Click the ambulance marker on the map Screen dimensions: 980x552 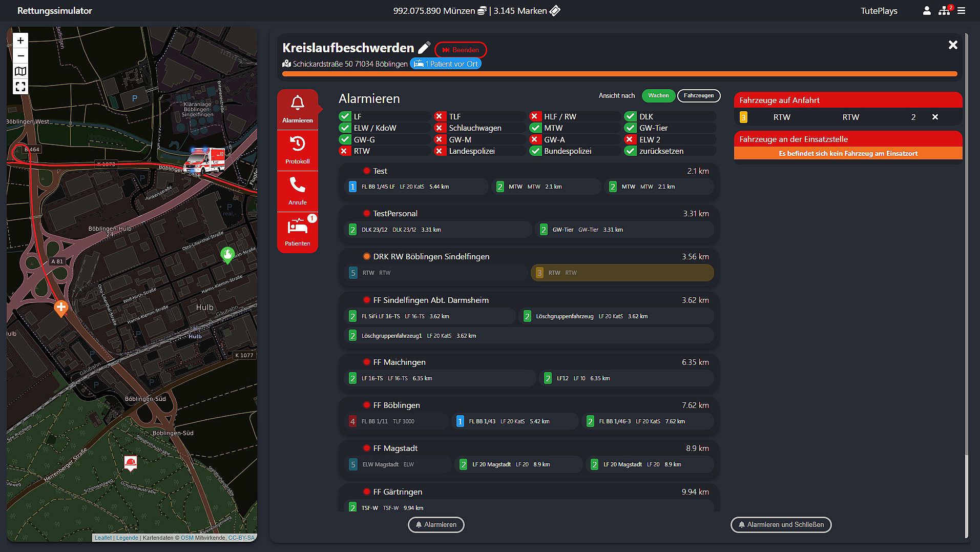[x=204, y=160]
